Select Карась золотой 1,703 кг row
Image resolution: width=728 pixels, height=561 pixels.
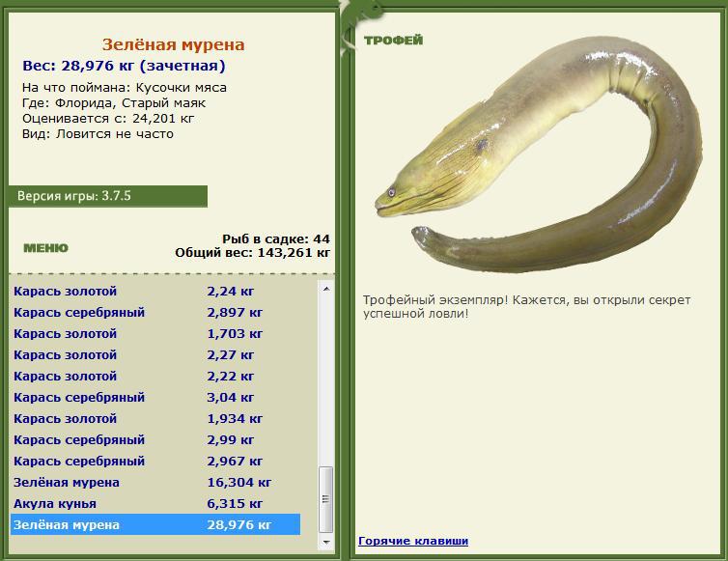pyautogui.click(x=155, y=334)
